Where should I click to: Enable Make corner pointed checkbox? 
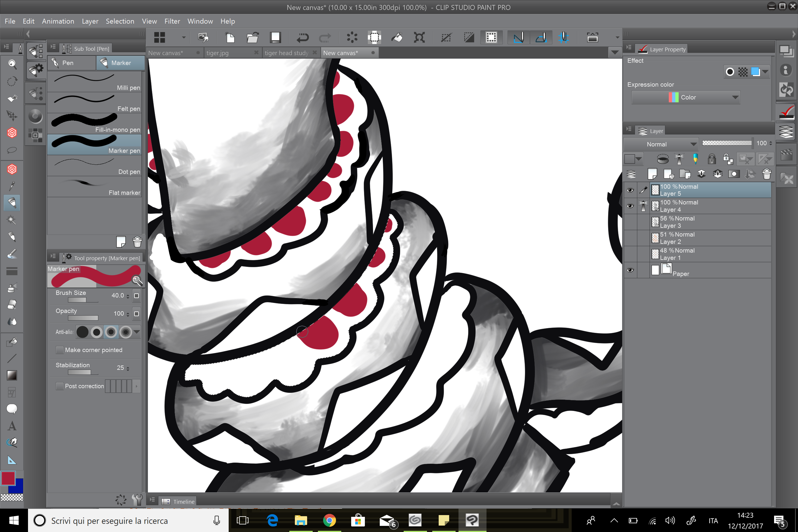[60, 350]
